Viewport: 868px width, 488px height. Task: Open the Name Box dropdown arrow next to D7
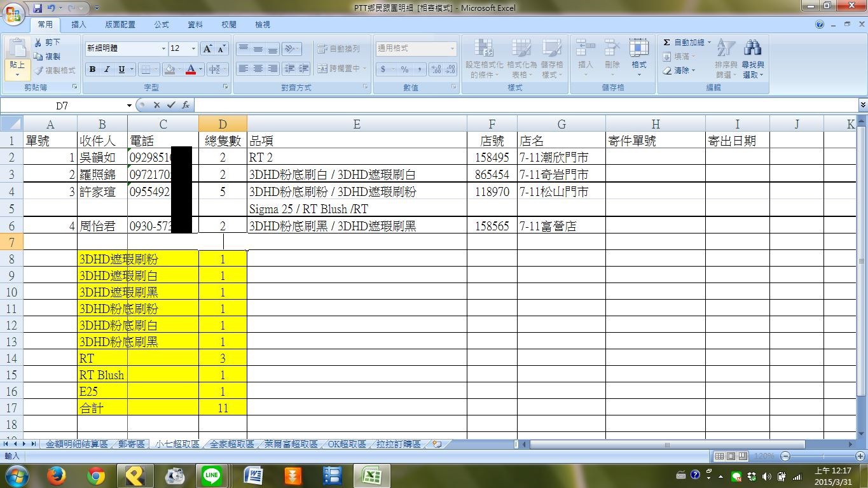(129, 105)
